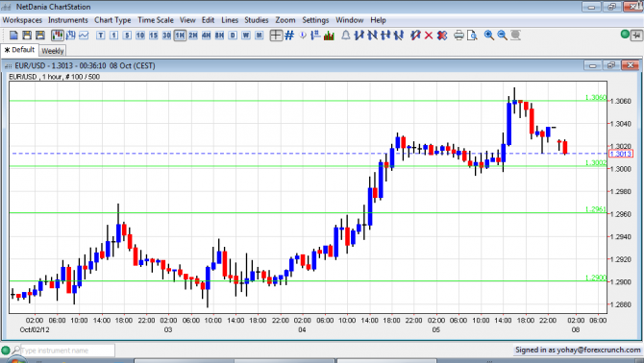This screenshot has height=363, width=644.
Task: Minimize the EUR/USD chart inner window
Action: (x=593, y=65)
